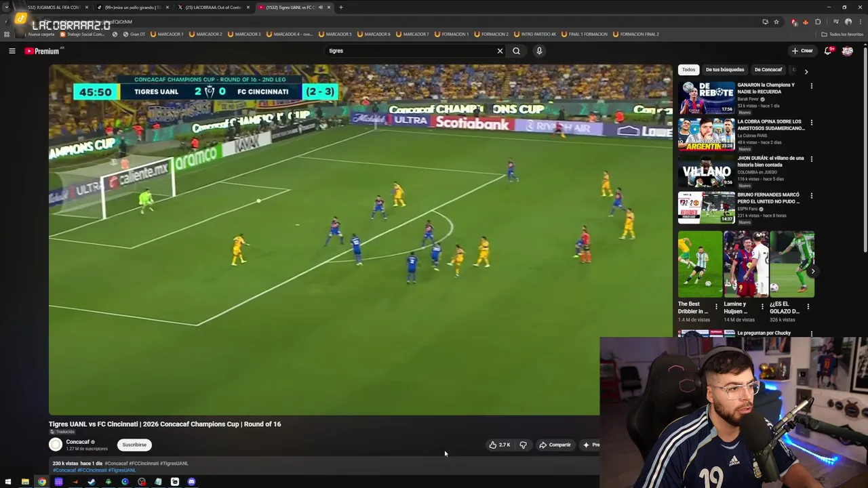Viewport: 868px width, 488px height.
Task: Open the Windows Start menu
Action: pos(8,482)
